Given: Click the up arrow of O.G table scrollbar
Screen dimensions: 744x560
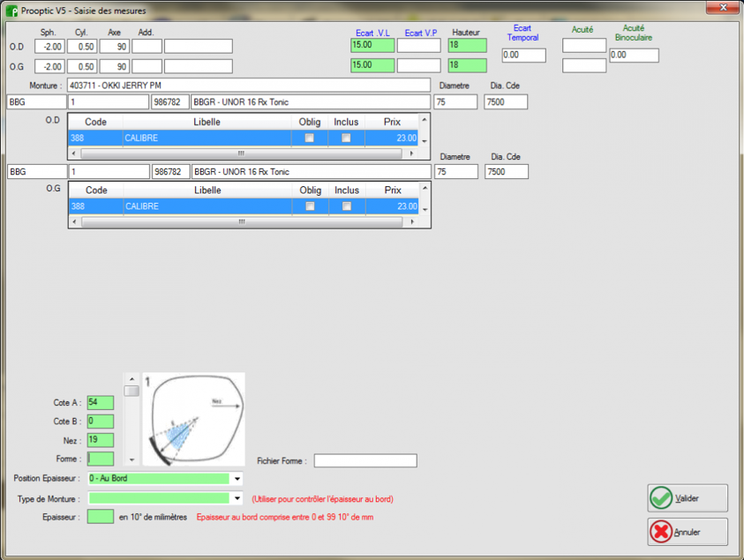Looking at the screenshot, I should pyautogui.click(x=425, y=188).
